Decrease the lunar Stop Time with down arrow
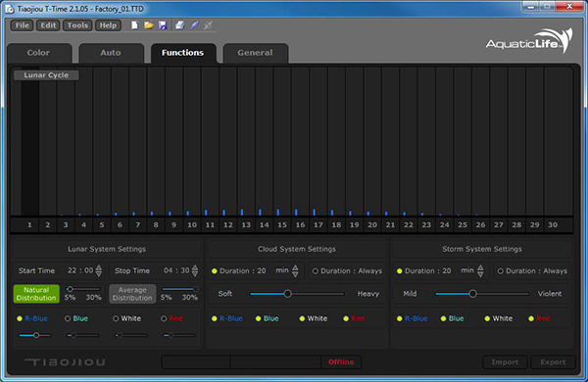The image size is (588, 382). [x=195, y=274]
